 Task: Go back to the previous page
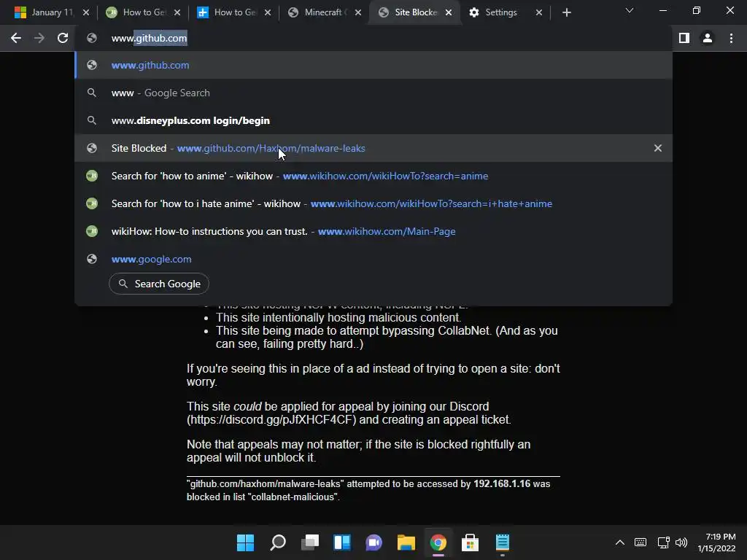(x=16, y=38)
